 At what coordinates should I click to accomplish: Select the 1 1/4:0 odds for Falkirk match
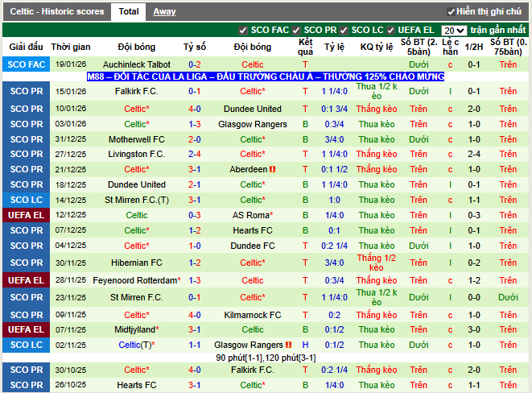[x=334, y=91]
